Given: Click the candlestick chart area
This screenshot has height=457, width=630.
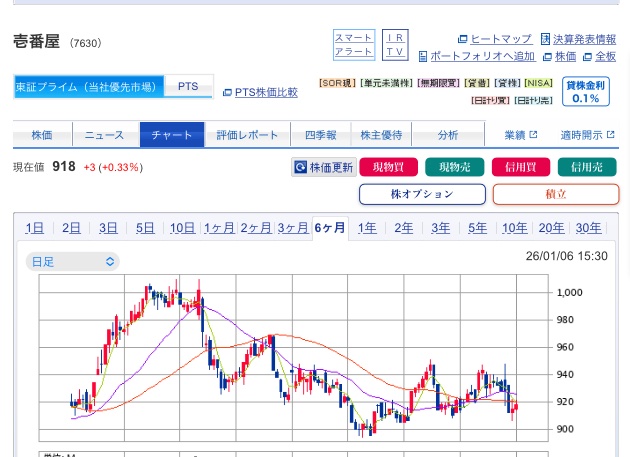Looking at the screenshot, I should click(294, 358).
